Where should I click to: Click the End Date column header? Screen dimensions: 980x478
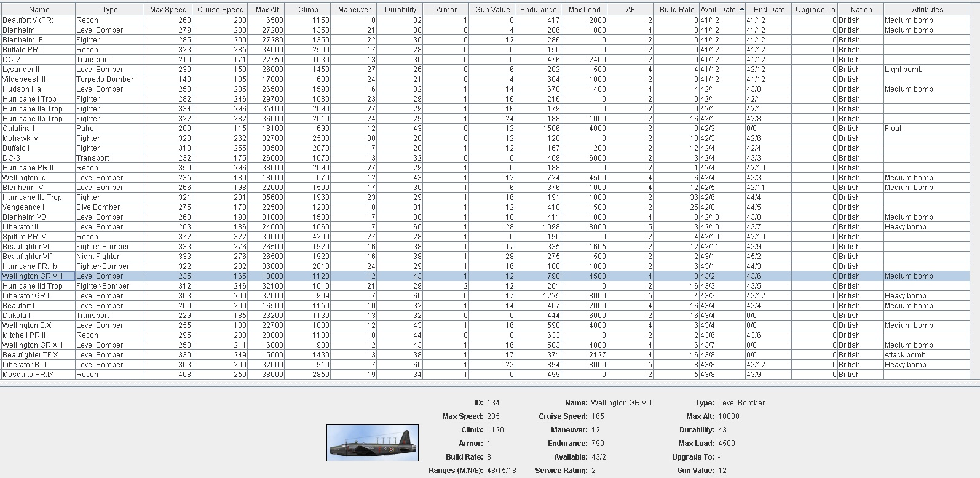coord(769,9)
